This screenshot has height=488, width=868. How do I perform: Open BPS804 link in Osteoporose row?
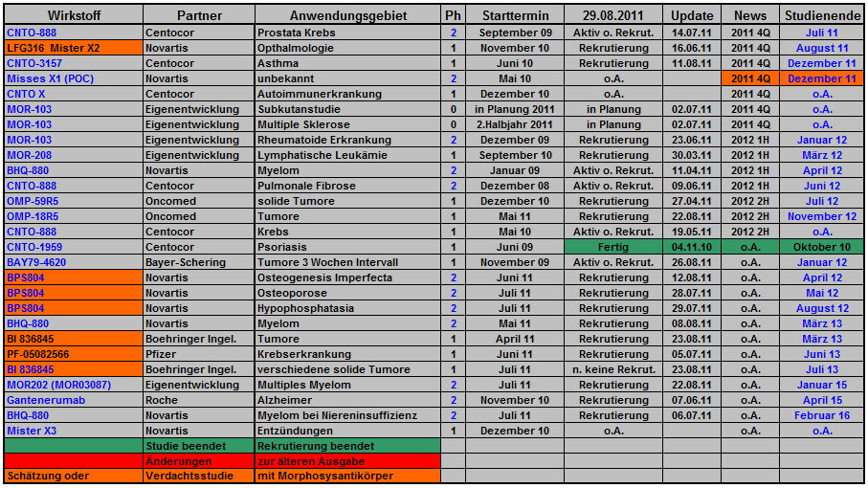[x=26, y=293]
